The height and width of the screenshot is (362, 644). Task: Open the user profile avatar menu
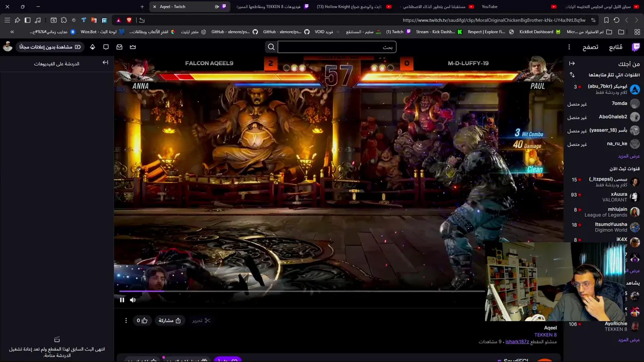[8, 47]
